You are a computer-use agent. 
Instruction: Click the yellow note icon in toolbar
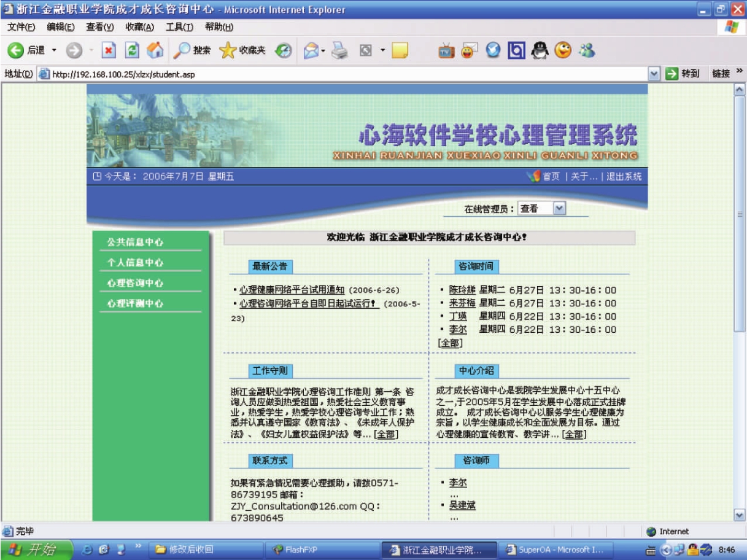tap(400, 50)
